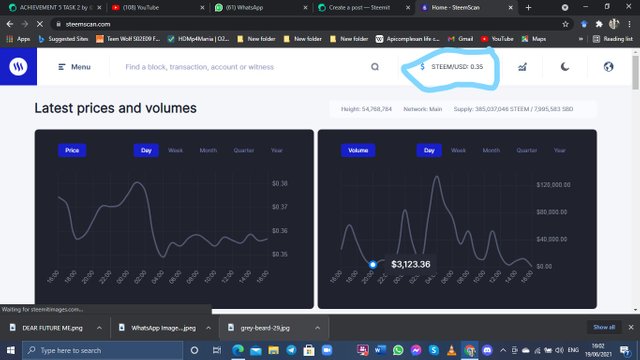The image size is (640, 360).
Task: Select Quarter range in Volume chart
Action: tap(527, 150)
